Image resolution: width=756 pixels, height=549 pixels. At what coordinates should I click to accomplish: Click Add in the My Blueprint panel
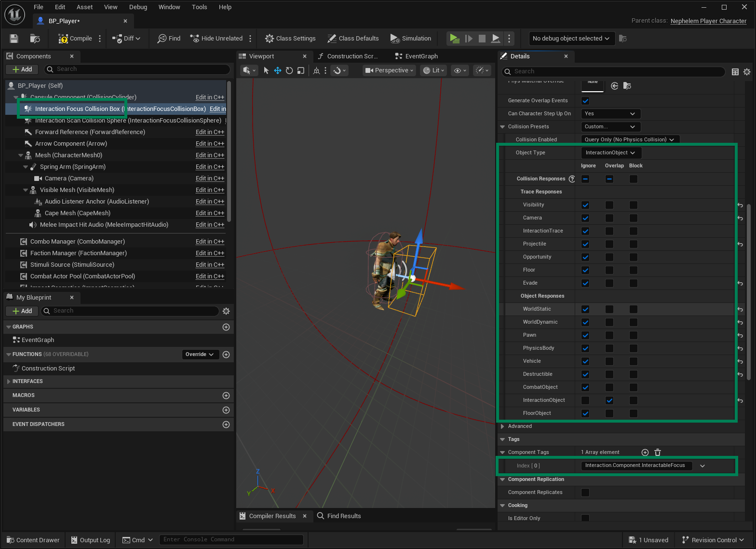tap(22, 311)
